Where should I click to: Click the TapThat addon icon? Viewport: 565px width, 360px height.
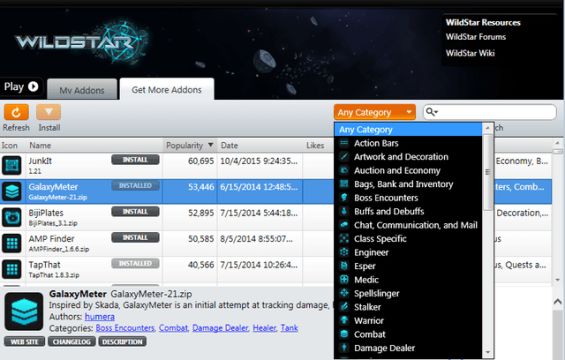12,269
